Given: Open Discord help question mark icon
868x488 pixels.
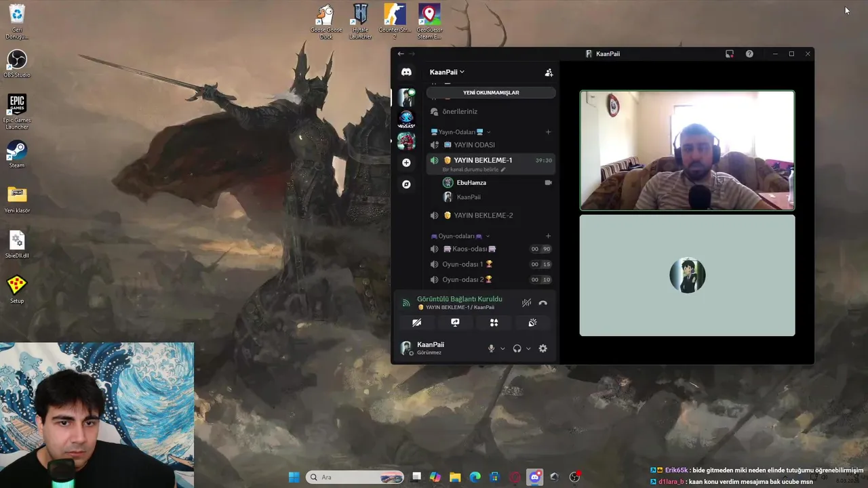Looking at the screenshot, I should click(749, 54).
